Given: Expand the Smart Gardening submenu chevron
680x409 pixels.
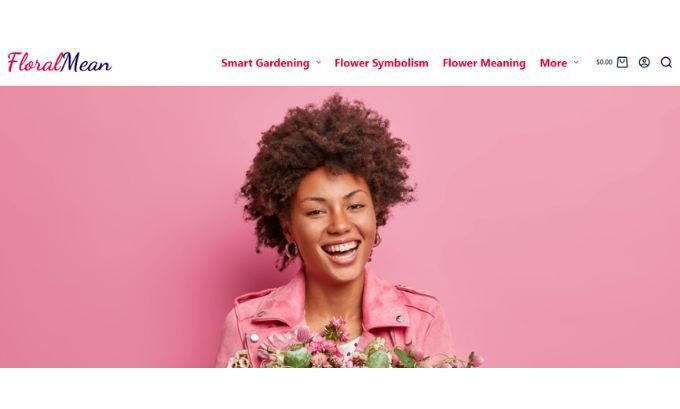Looking at the screenshot, I should pyautogui.click(x=318, y=62).
